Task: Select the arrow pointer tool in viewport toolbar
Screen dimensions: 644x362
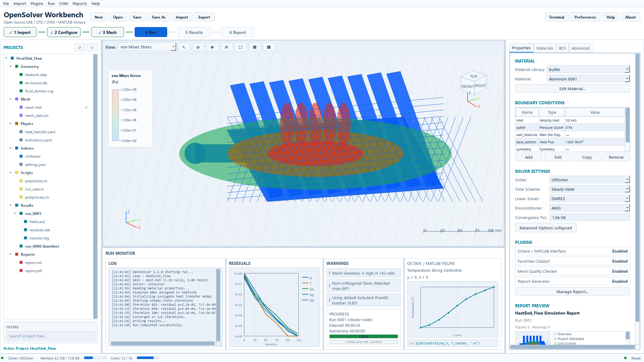Action: click(x=184, y=47)
